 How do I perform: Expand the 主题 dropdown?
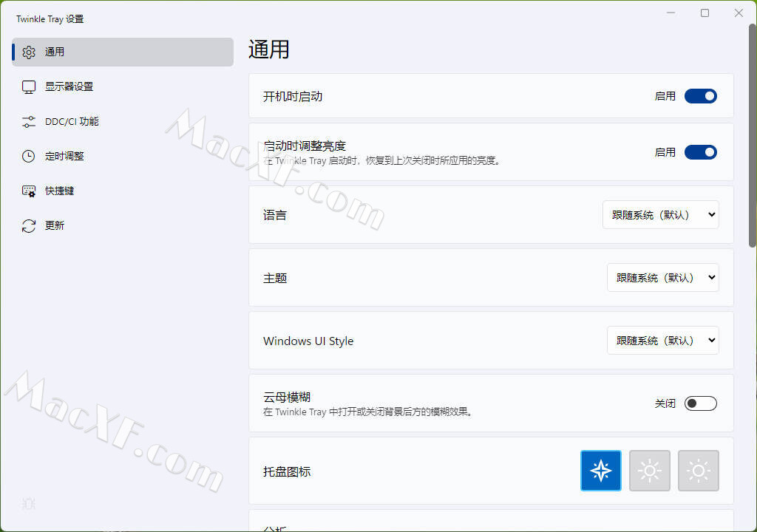pos(663,278)
